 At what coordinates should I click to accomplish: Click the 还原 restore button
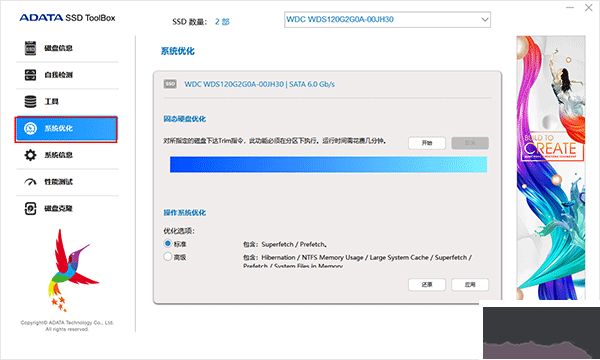click(427, 285)
